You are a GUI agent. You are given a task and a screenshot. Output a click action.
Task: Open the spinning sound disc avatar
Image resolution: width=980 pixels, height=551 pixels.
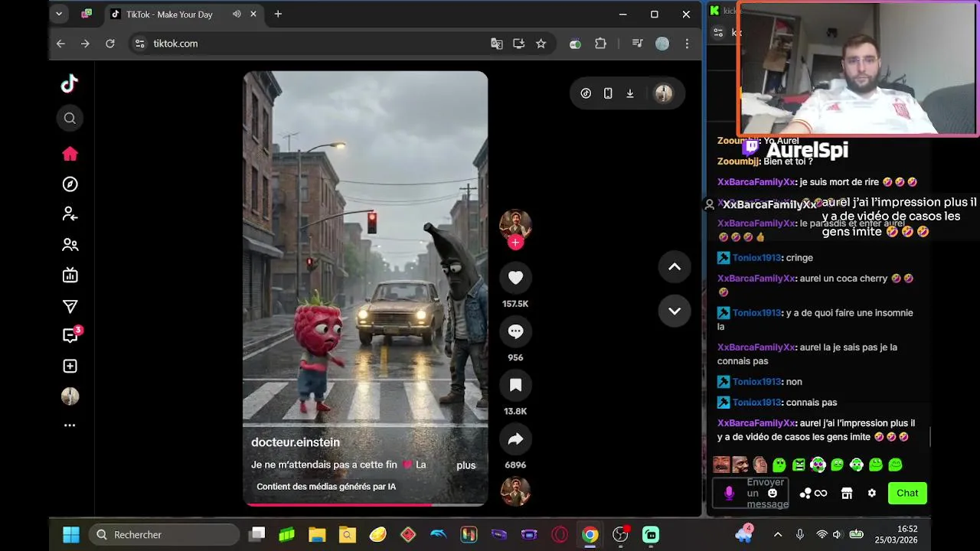[x=515, y=491]
